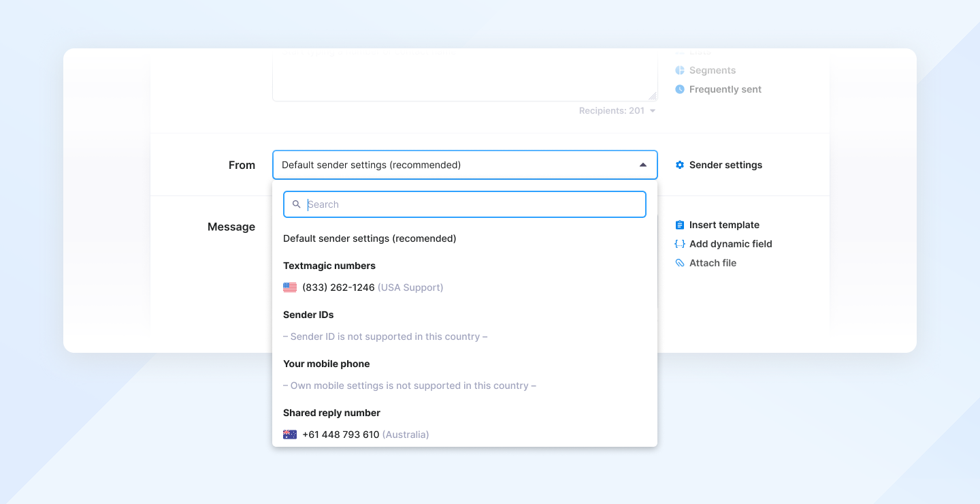Focus the sender Search input field
Viewport: 980px width, 504px height.
[470, 204]
